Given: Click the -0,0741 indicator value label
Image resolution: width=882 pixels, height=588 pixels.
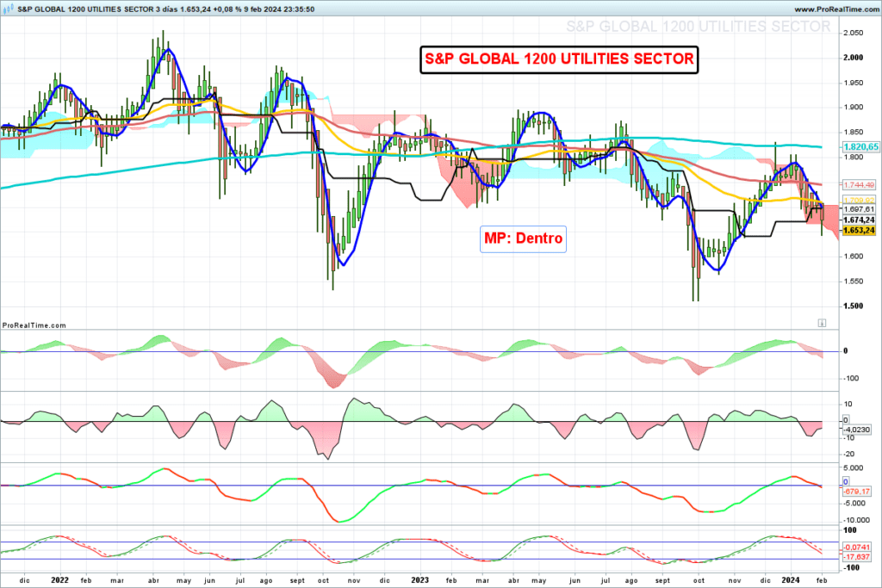Looking at the screenshot, I should [856, 547].
